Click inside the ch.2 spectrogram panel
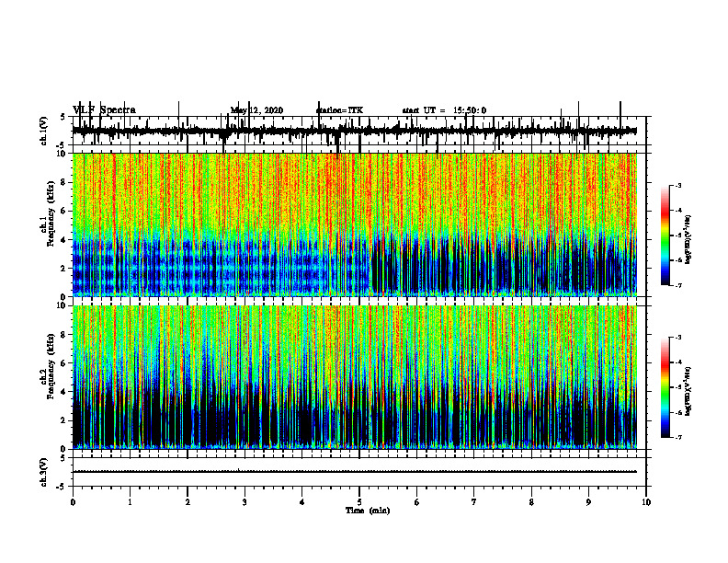The width and height of the screenshot is (728, 563). coord(355,377)
